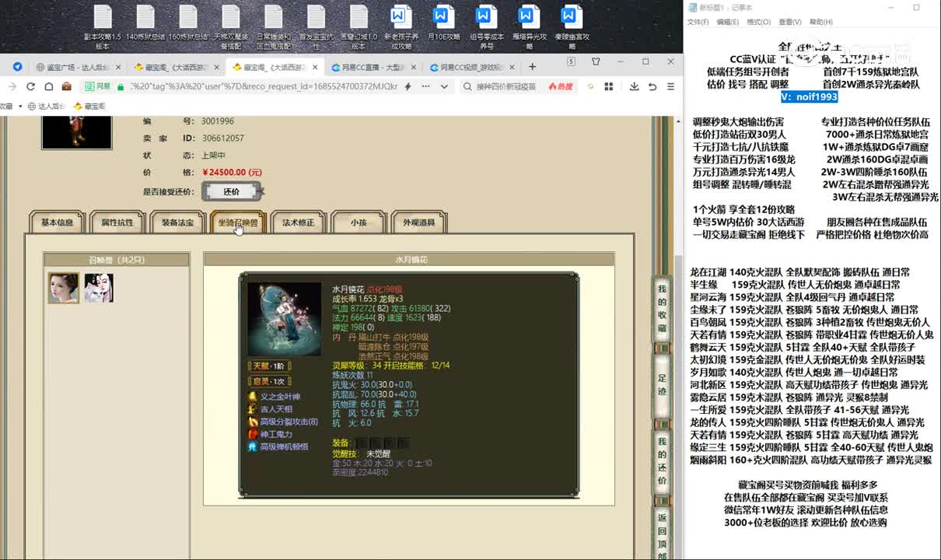Viewport: 941px width, 560px height.
Task: Open 我的还价 in the right sidebar
Action: click(x=662, y=461)
